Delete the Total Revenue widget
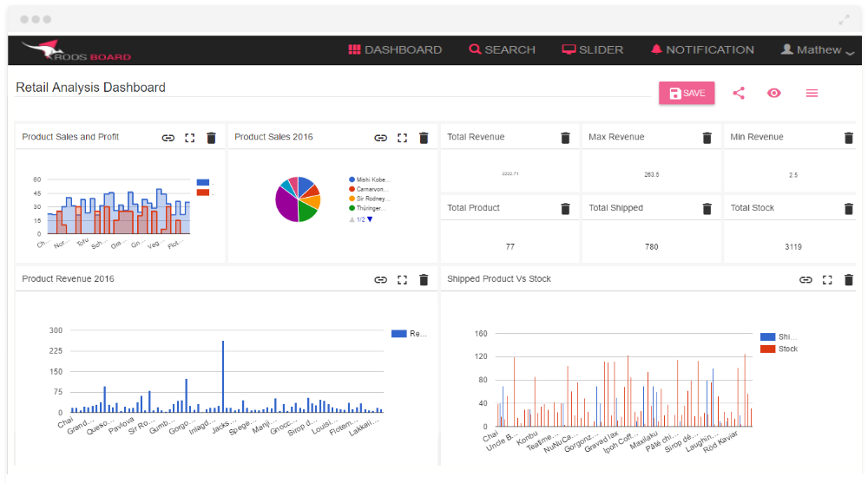 (x=565, y=138)
